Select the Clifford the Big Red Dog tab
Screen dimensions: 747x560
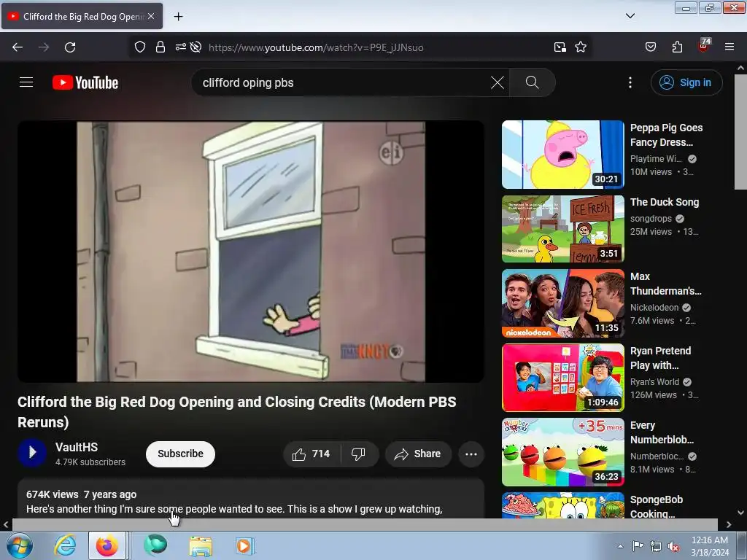tap(82, 16)
